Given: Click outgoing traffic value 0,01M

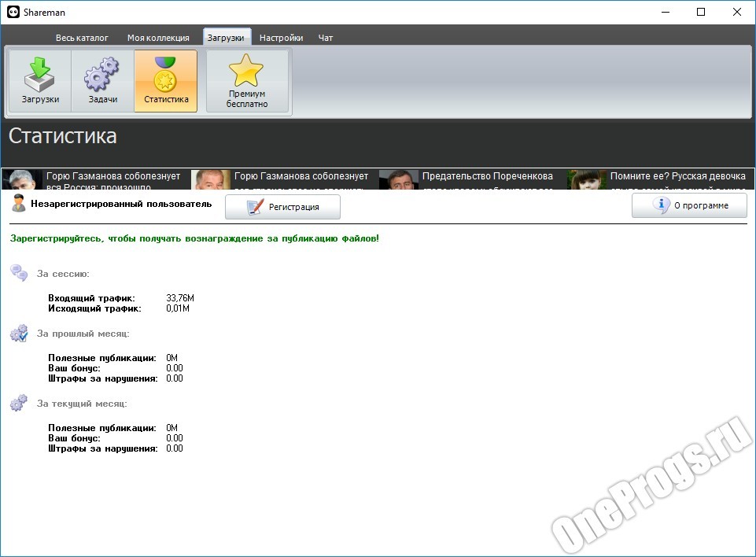Looking at the screenshot, I should [x=178, y=308].
